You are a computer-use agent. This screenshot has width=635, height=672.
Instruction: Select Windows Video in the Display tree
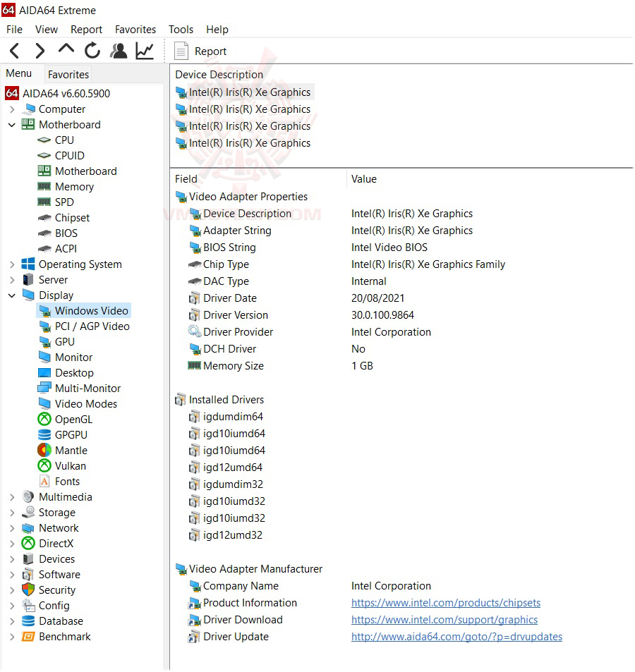[x=91, y=311]
